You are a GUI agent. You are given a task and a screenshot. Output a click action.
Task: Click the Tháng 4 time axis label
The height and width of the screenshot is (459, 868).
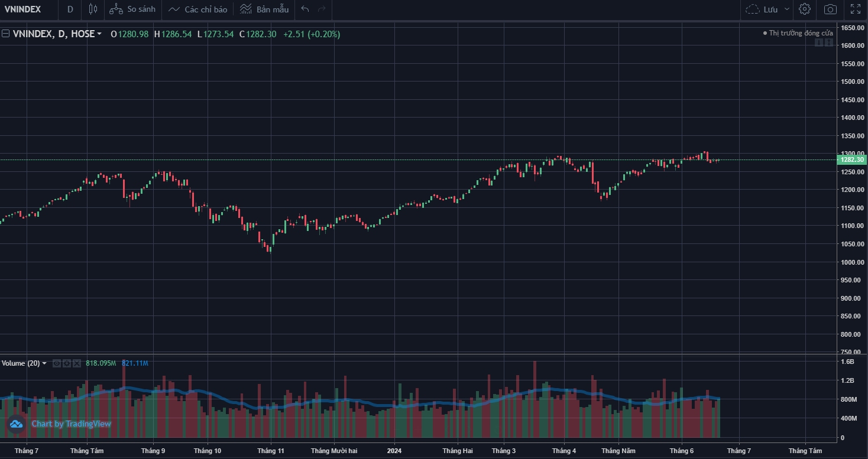coord(564,451)
